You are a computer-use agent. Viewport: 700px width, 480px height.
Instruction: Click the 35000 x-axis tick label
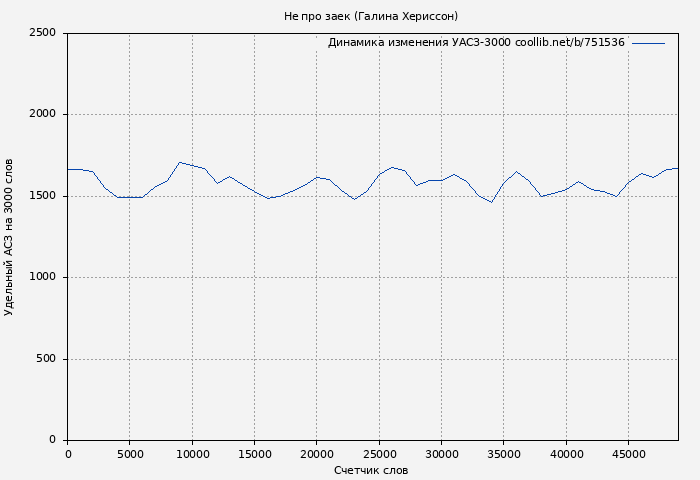[x=504, y=454]
